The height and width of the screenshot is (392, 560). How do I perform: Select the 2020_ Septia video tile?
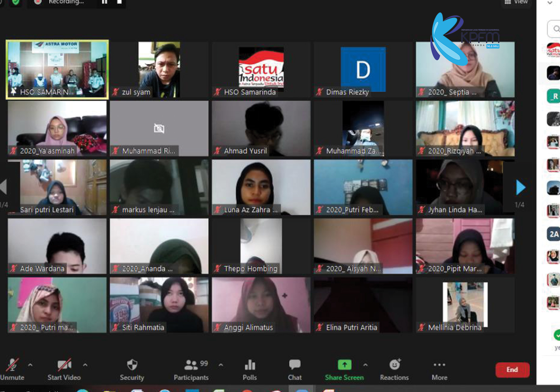click(465, 69)
